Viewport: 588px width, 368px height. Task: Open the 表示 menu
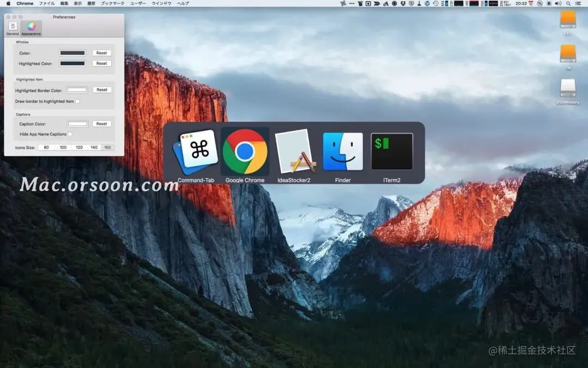coord(78,3)
